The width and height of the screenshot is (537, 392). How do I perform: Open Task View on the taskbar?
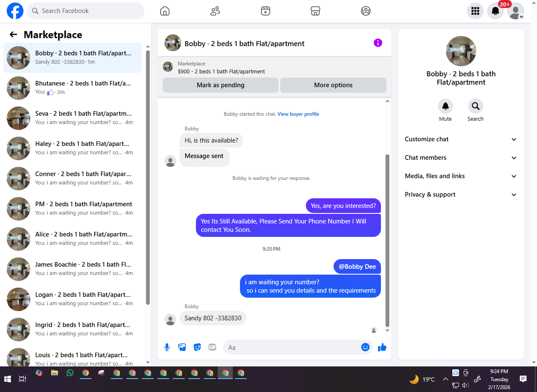[23, 379]
